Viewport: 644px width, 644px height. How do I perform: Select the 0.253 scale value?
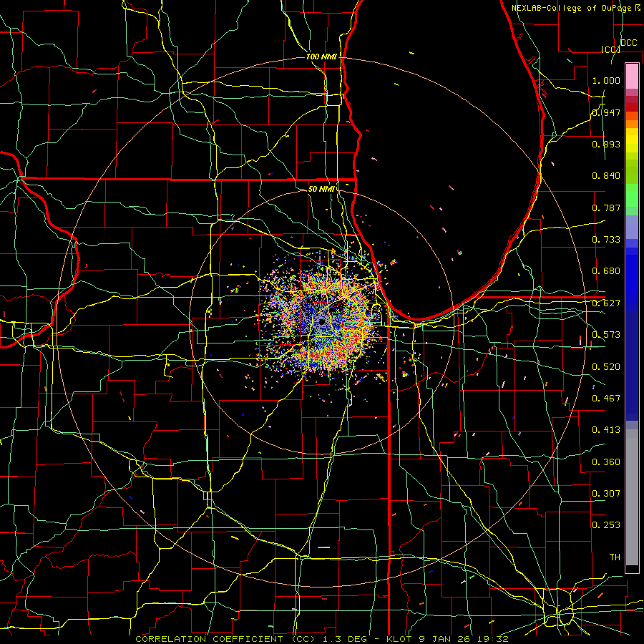pos(606,525)
